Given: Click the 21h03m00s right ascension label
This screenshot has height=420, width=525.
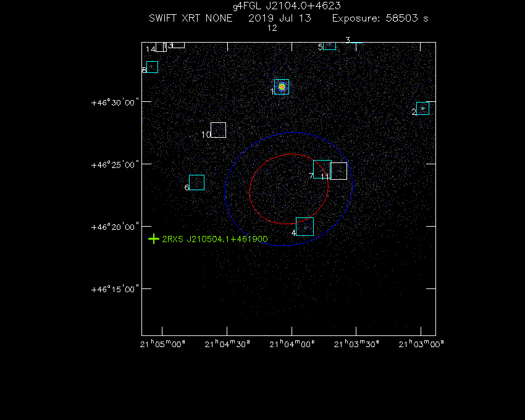Looking at the screenshot, I should coord(421,344).
